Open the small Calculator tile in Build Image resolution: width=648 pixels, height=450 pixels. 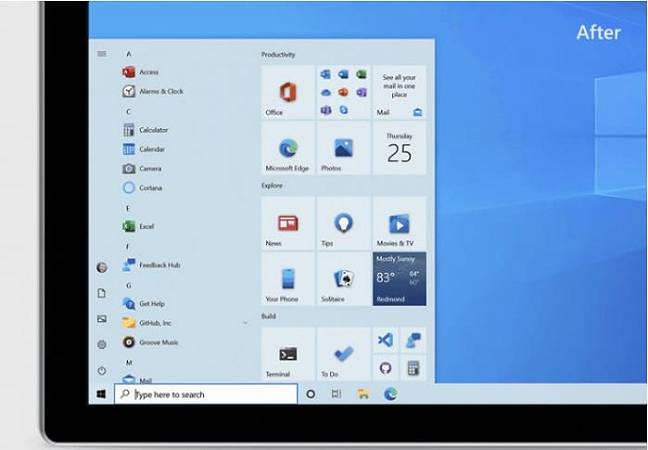(x=413, y=368)
